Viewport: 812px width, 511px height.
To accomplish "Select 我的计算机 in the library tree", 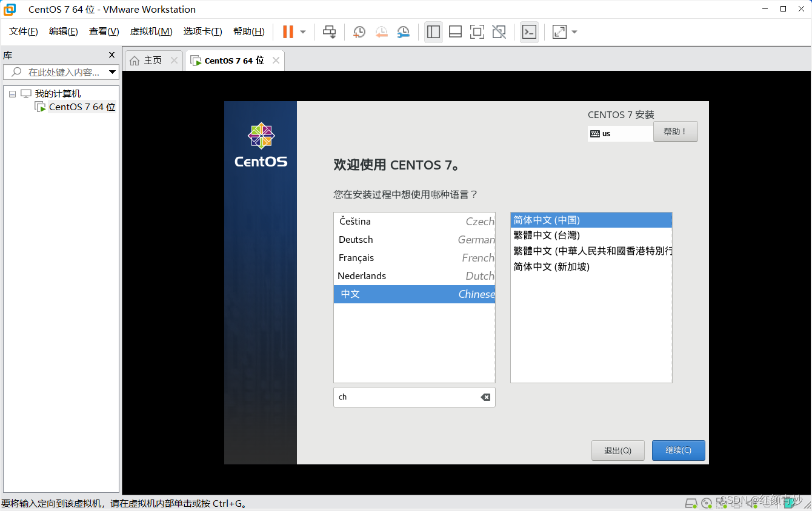I will [x=58, y=94].
